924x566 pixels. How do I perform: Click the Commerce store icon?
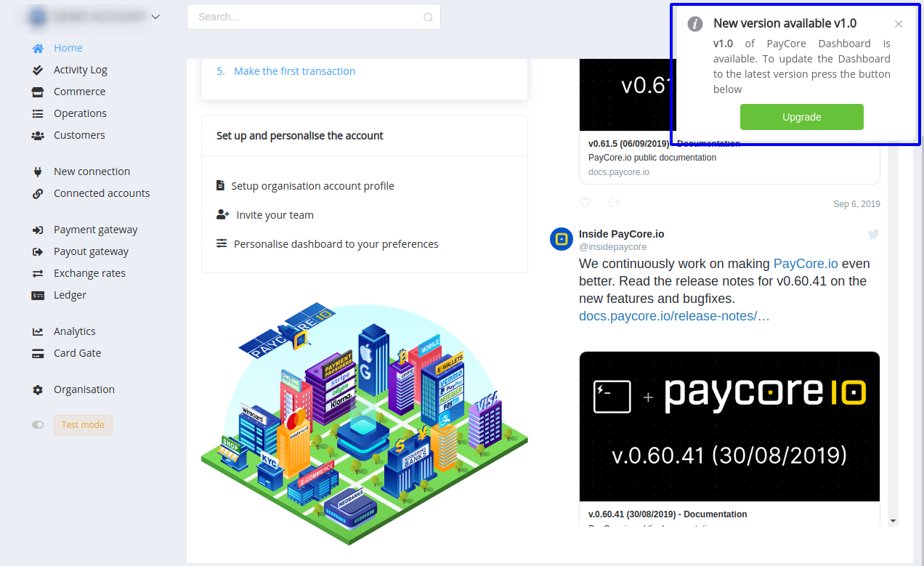[38, 92]
